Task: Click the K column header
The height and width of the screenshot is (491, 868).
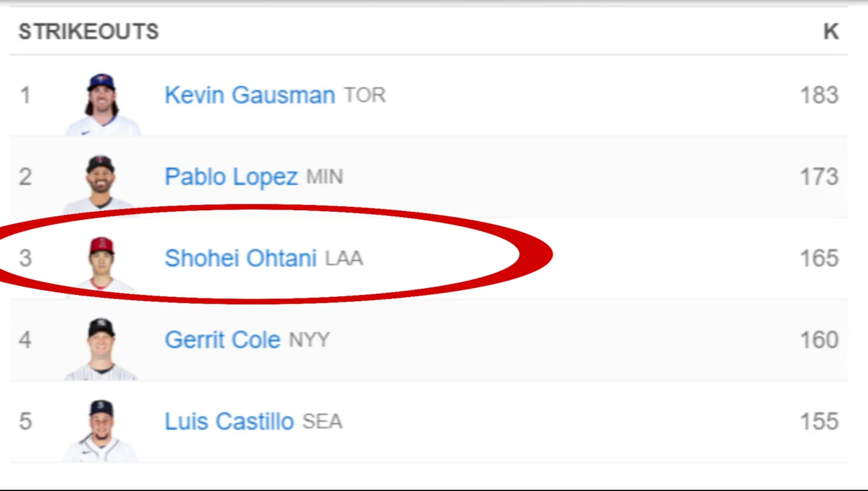Action: [x=831, y=32]
